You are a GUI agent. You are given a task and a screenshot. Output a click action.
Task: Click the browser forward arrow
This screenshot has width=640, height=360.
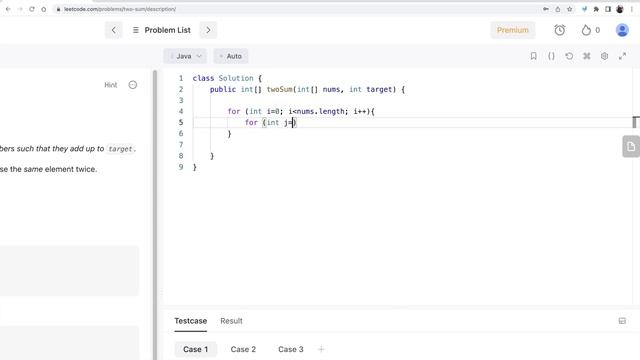(x=20, y=9)
